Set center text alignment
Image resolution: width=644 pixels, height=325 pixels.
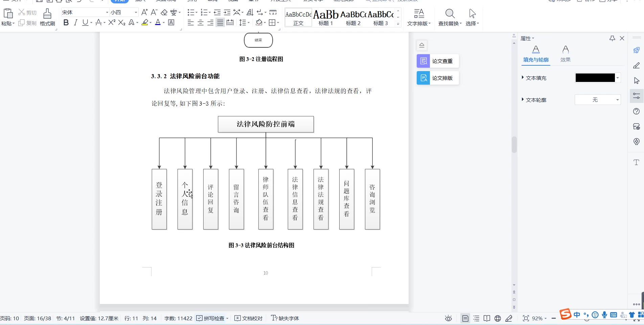(x=201, y=22)
